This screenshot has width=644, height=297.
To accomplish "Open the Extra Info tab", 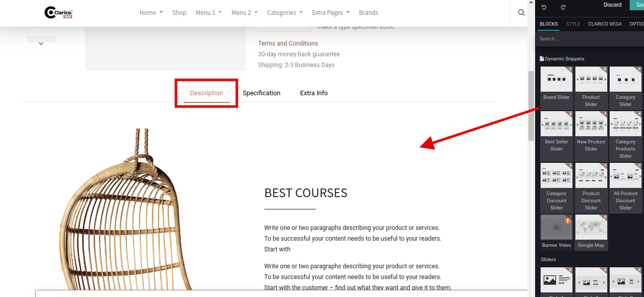I will click(x=314, y=93).
